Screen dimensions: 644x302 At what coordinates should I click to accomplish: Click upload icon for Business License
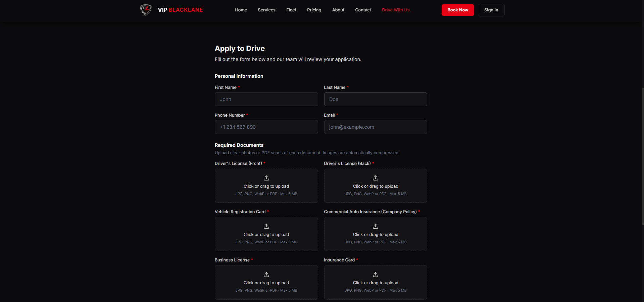tap(266, 275)
